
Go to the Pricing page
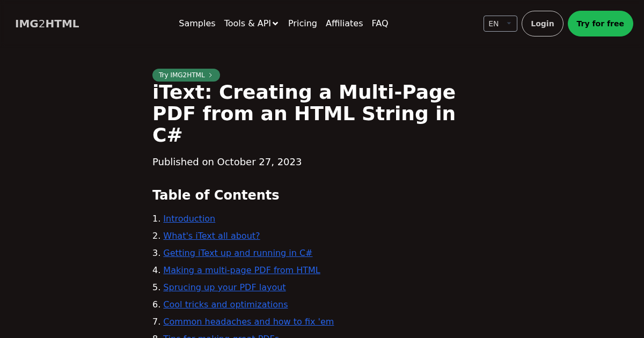[x=302, y=24]
